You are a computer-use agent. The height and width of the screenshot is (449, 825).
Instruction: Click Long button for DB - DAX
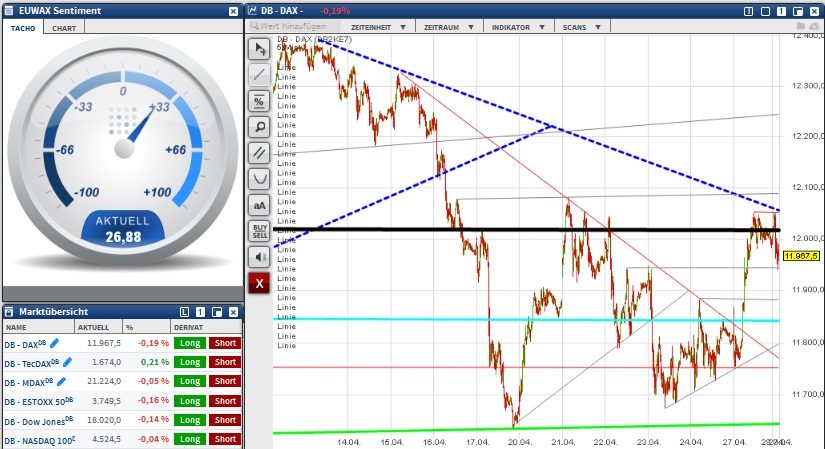coord(190,343)
